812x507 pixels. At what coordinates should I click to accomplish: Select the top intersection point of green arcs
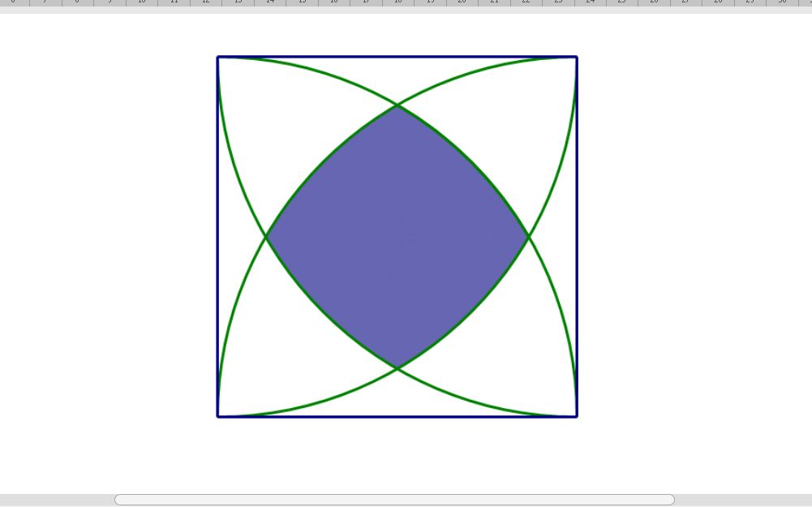pos(397,105)
